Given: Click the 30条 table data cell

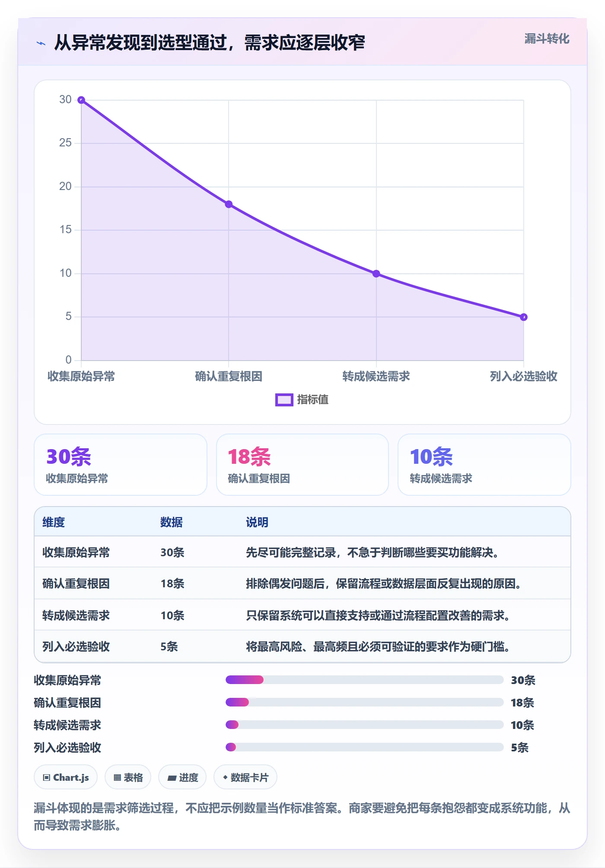Looking at the screenshot, I should pyautogui.click(x=172, y=552).
